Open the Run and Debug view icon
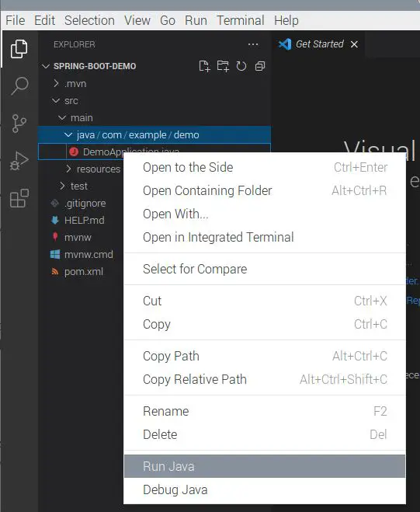The image size is (420, 512). [19, 161]
